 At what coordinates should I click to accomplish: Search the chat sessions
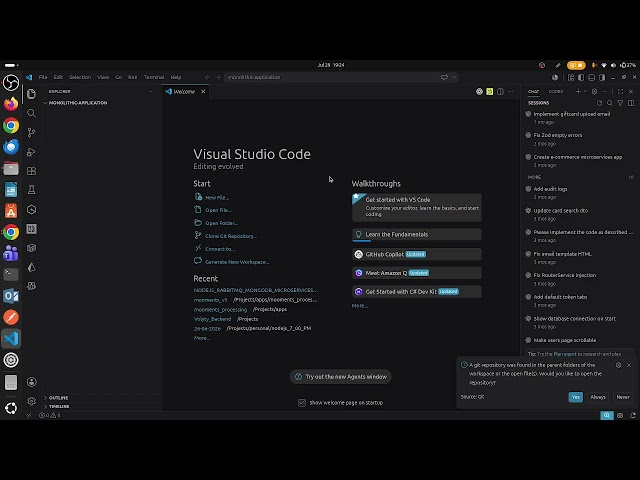610,103
